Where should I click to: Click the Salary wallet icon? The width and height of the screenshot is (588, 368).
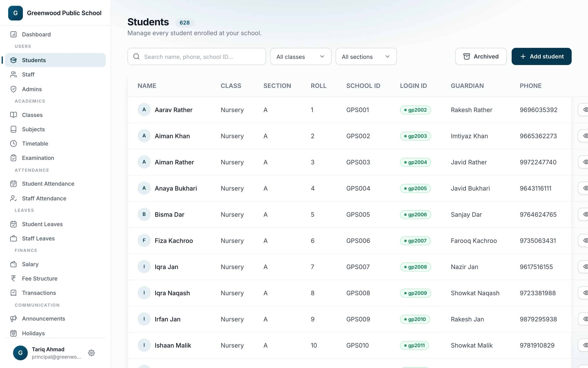tap(14, 264)
